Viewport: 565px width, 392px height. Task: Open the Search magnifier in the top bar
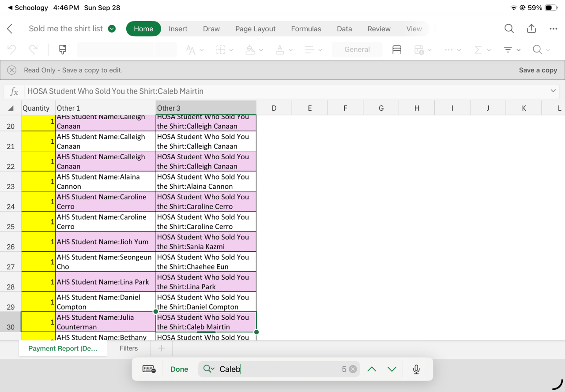pyautogui.click(x=509, y=29)
